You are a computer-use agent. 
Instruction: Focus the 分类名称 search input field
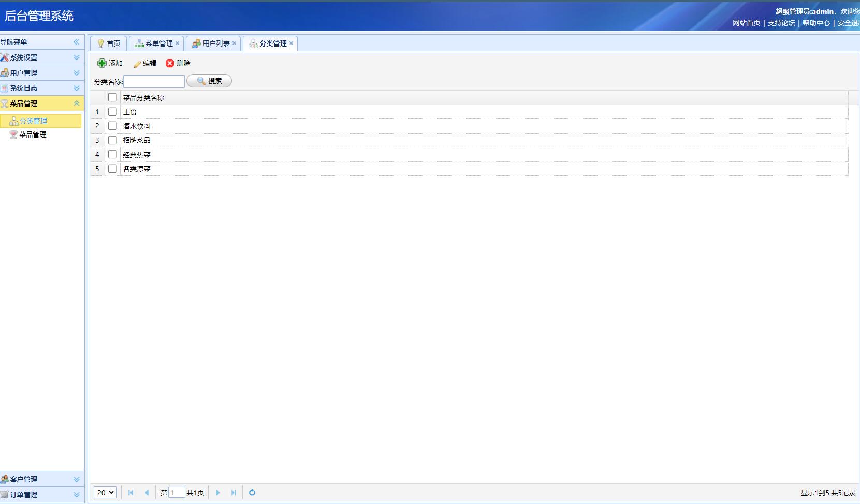tap(154, 81)
